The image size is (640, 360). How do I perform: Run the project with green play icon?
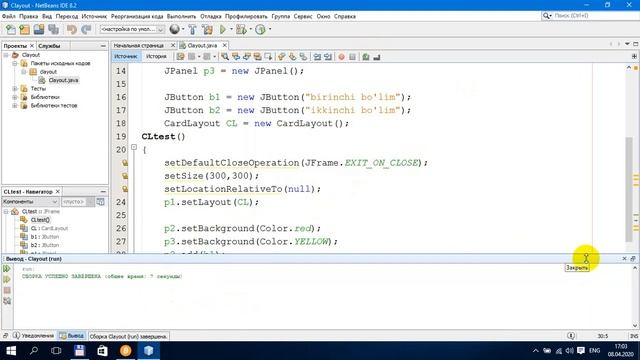tap(223, 29)
